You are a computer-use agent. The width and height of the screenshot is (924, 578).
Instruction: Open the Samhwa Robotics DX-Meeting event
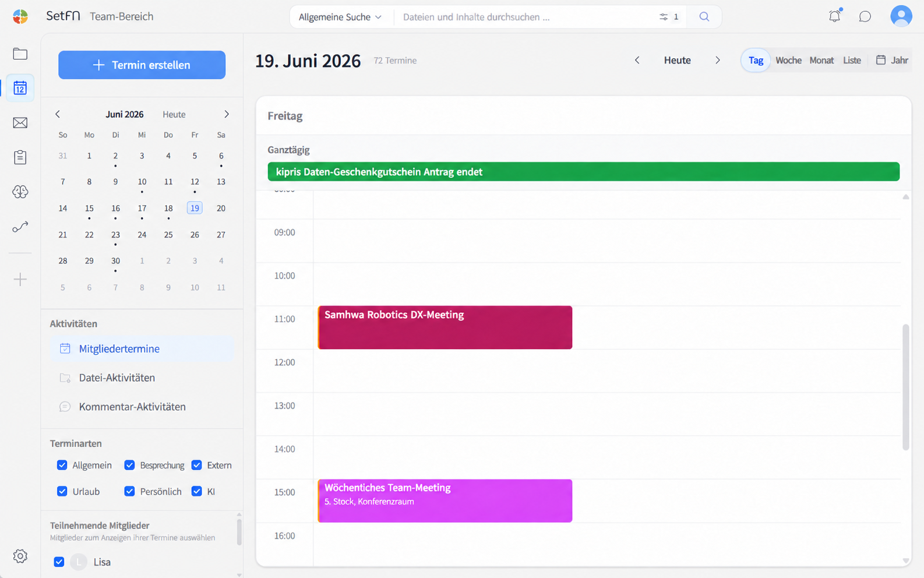(445, 327)
